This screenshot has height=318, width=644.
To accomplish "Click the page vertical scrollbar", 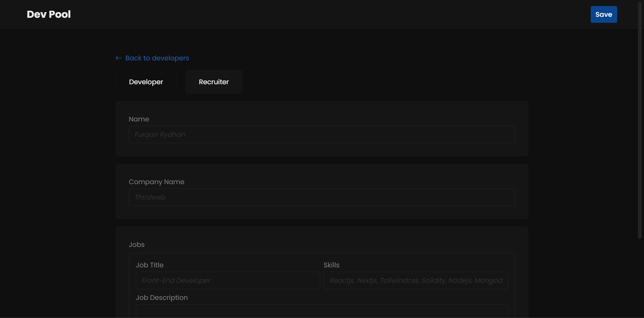I will [x=640, y=121].
